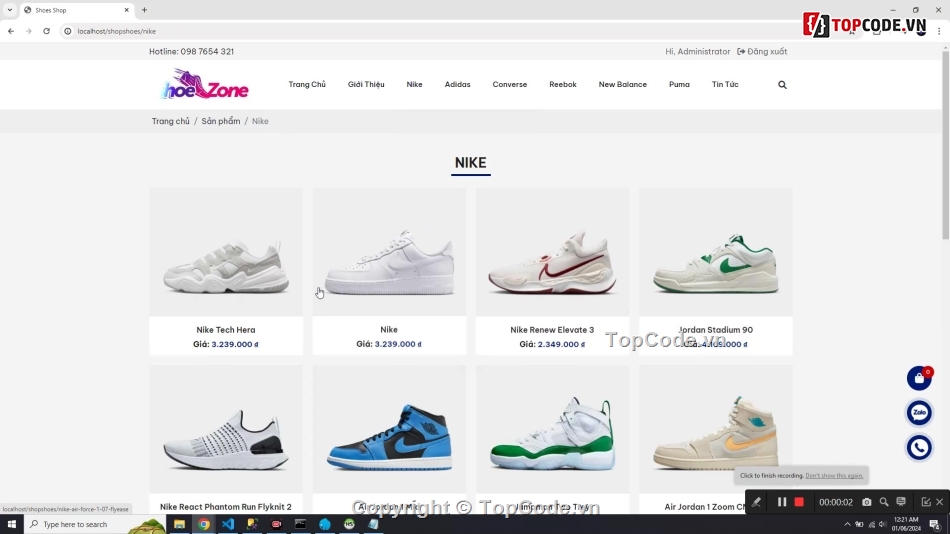Click the phone call floating icon
950x534 pixels.
[919, 447]
